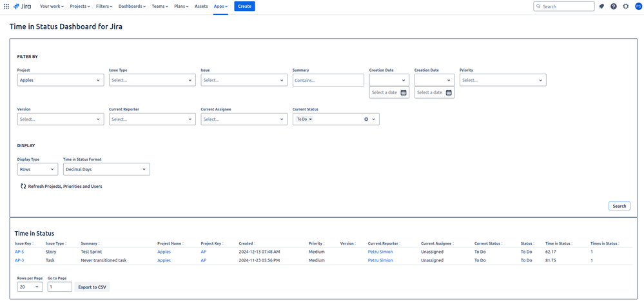Click created date 2024-12-13 07:48 AM
The image size is (644, 306).
point(260,252)
